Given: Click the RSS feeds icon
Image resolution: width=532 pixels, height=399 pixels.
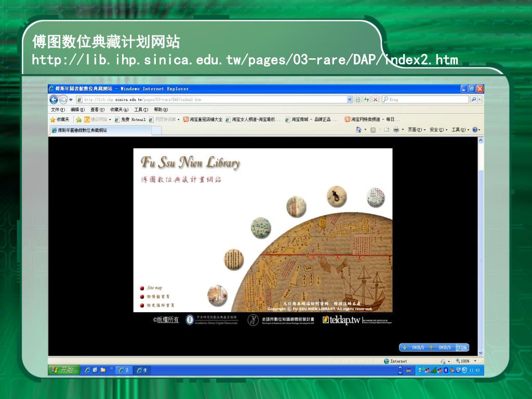Looking at the screenshot, I should point(373,129).
